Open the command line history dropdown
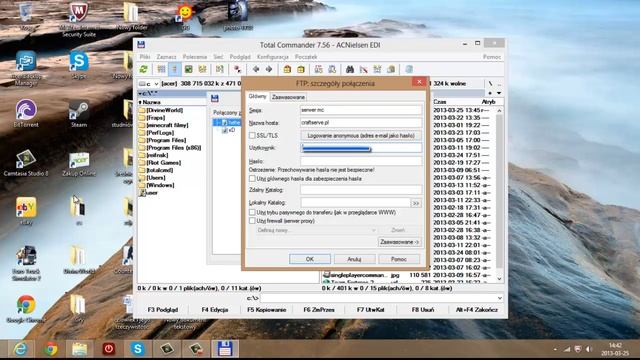 (x=500, y=298)
